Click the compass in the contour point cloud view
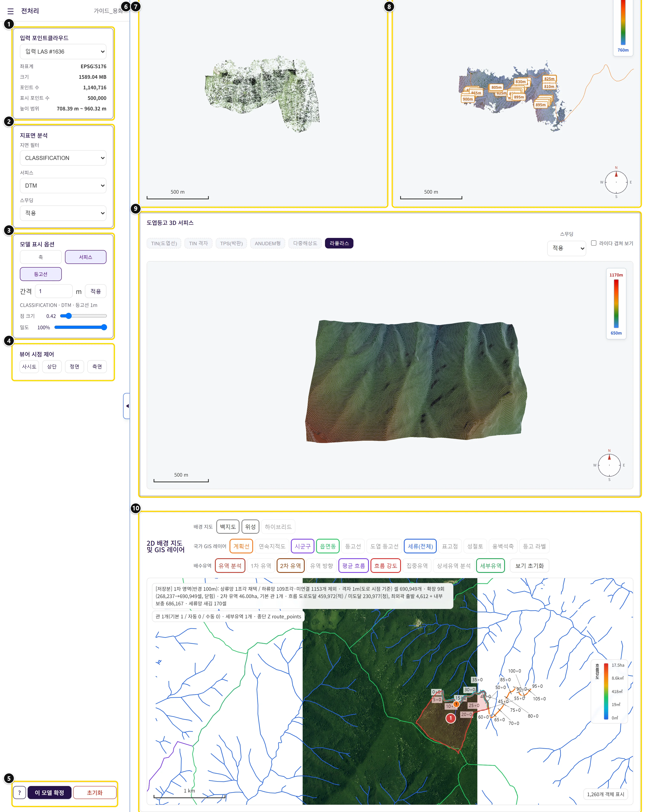This screenshot has height=812, width=650. (x=616, y=182)
